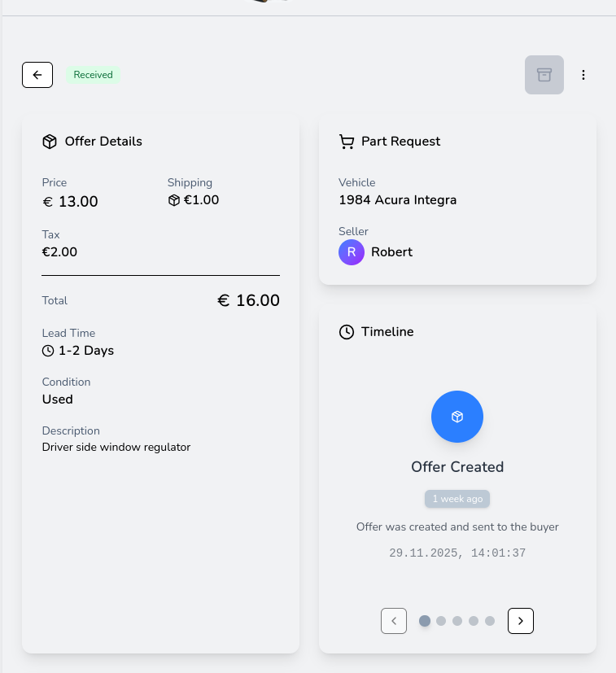Open the three-dot more options menu
The height and width of the screenshot is (673, 616).
[583, 75]
